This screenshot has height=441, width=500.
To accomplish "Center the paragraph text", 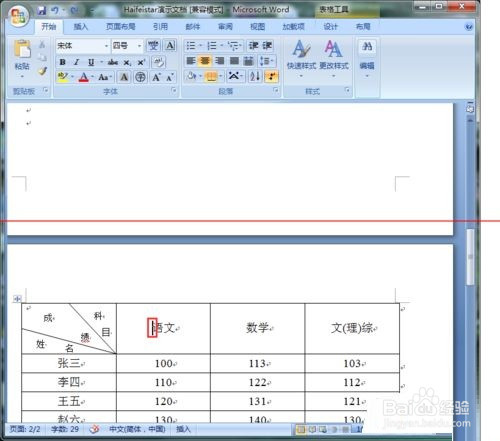I will [205, 61].
